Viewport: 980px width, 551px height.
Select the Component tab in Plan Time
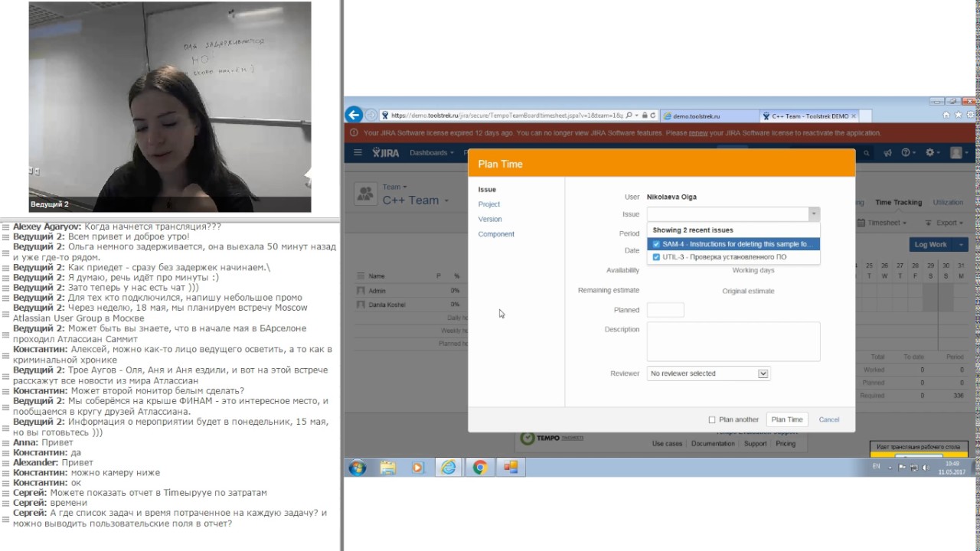click(496, 234)
